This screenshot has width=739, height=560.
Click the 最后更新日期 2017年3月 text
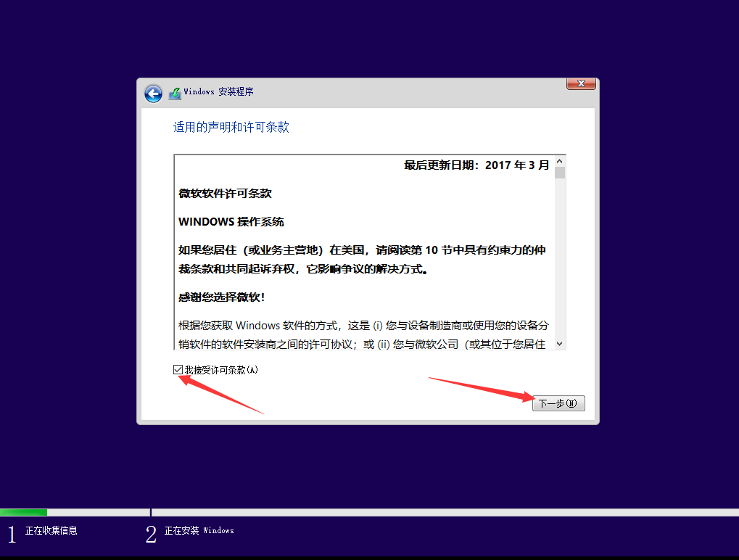pyautogui.click(x=475, y=165)
